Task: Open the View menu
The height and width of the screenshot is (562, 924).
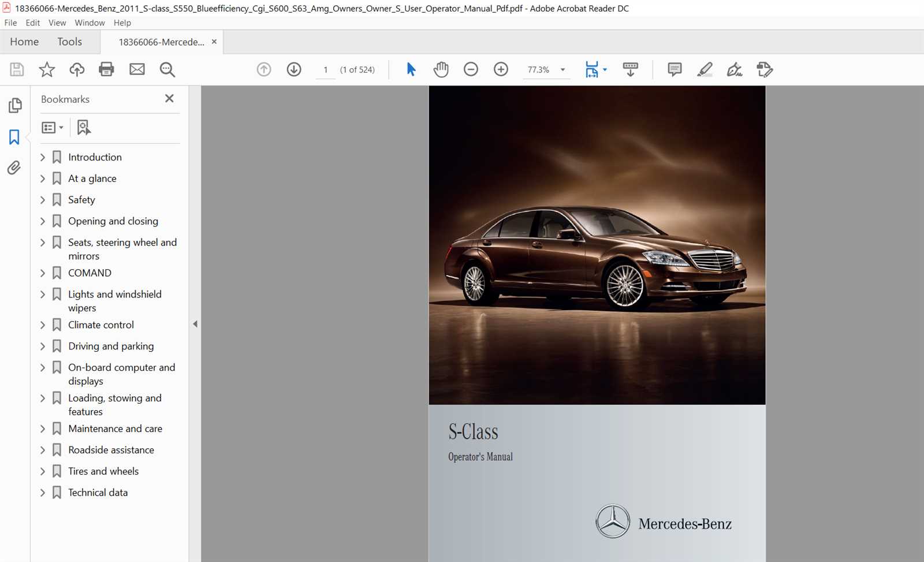Action: click(57, 23)
